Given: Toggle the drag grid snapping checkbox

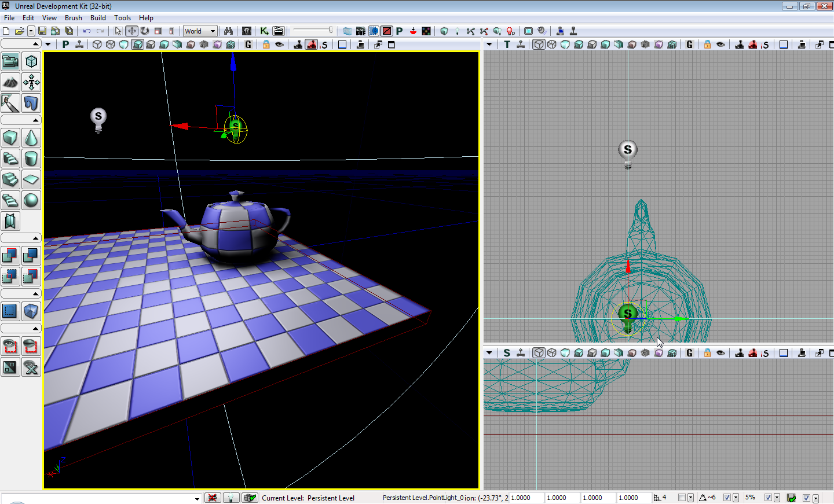Looking at the screenshot, I should pos(682,498).
